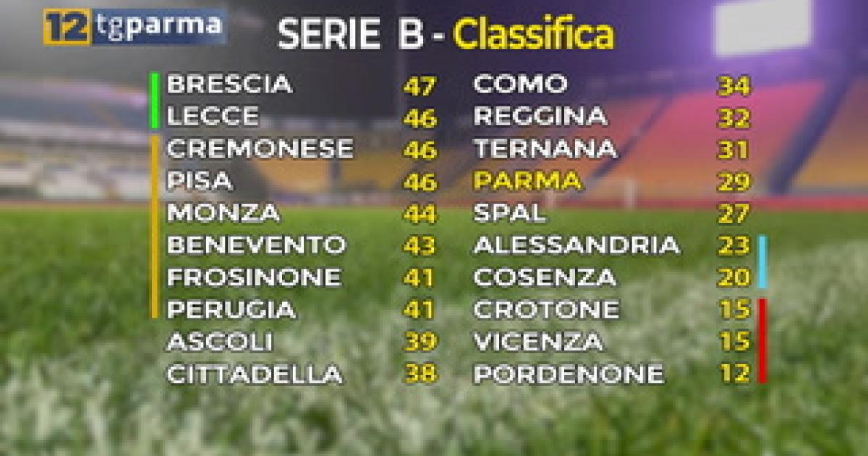
Task: Click the BRESCIA team name
Action: click(x=229, y=84)
